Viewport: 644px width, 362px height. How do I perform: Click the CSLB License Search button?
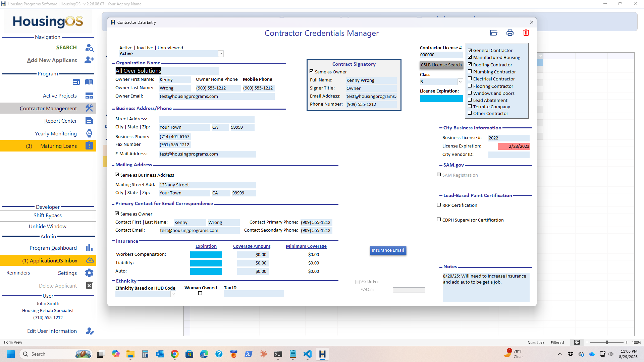click(441, 65)
